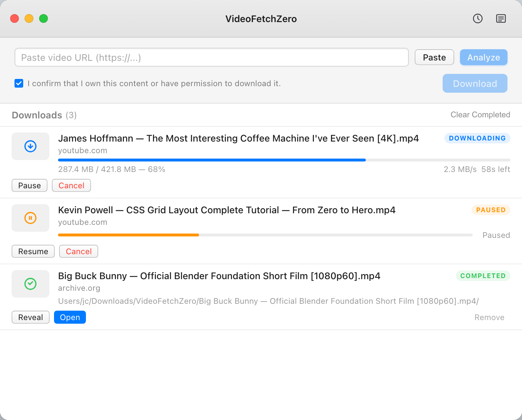
Task: Click youtube.com under Kevin Powell title
Action: tap(83, 222)
